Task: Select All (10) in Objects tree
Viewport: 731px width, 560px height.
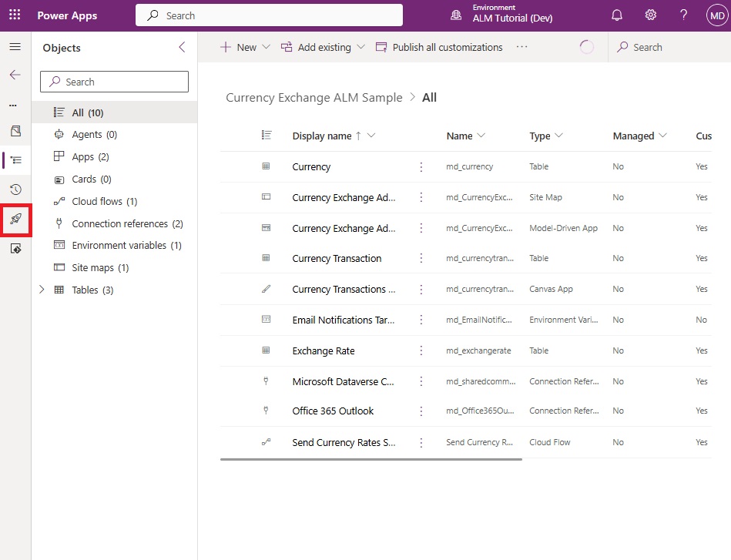Action: tap(114, 112)
